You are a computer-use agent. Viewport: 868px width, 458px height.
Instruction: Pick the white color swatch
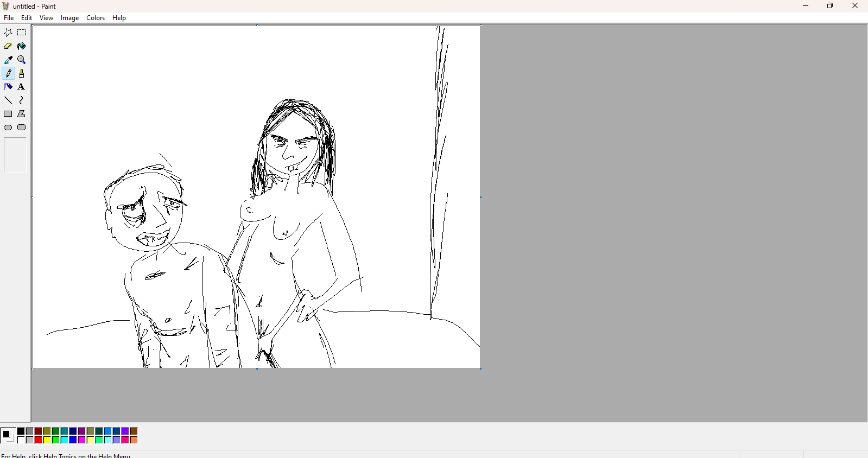(21, 440)
